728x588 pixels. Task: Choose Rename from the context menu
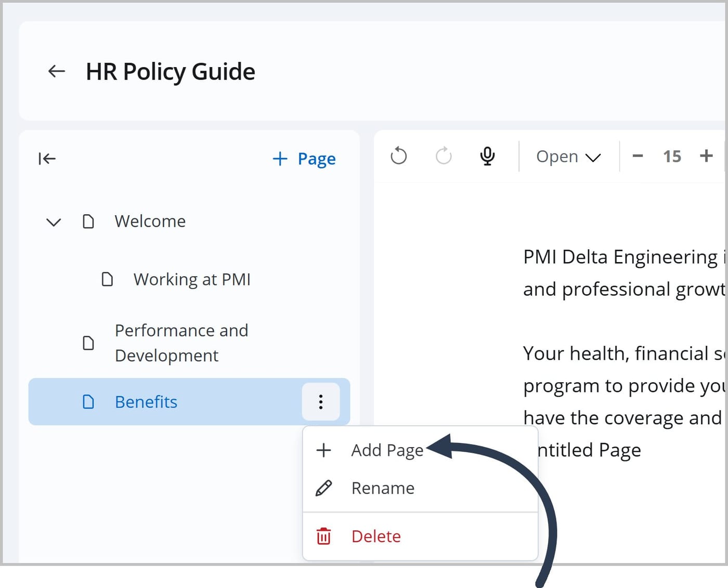[x=420, y=488]
